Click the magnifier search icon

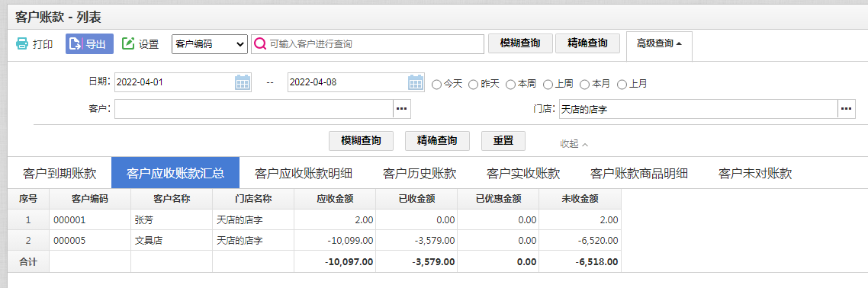(260, 44)
